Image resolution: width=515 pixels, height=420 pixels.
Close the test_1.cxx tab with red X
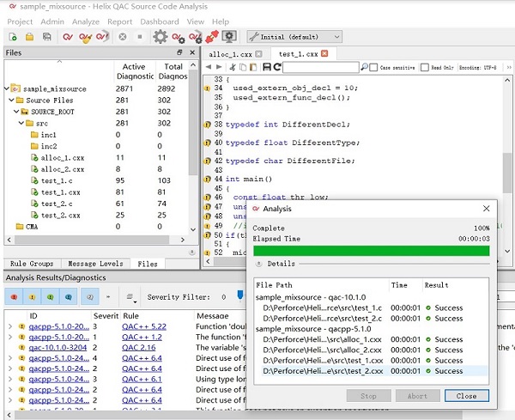pyautogui.click(x=324, y=53)
